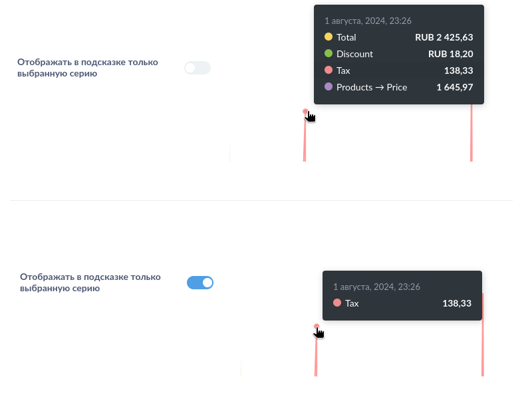Select the RUB 2 425,63 Total value
Viewport: 532px width, 399px height.
444,37
